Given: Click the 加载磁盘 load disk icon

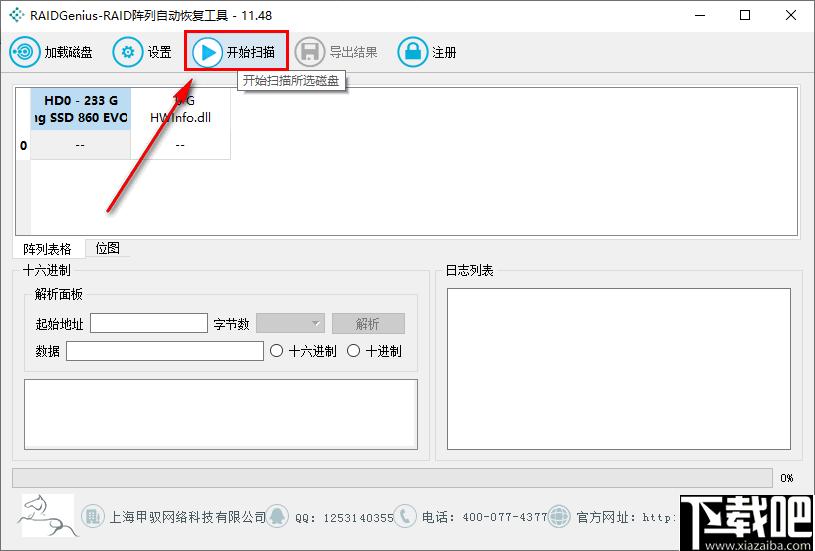Looking at the screenshot, I should point(24,52).
